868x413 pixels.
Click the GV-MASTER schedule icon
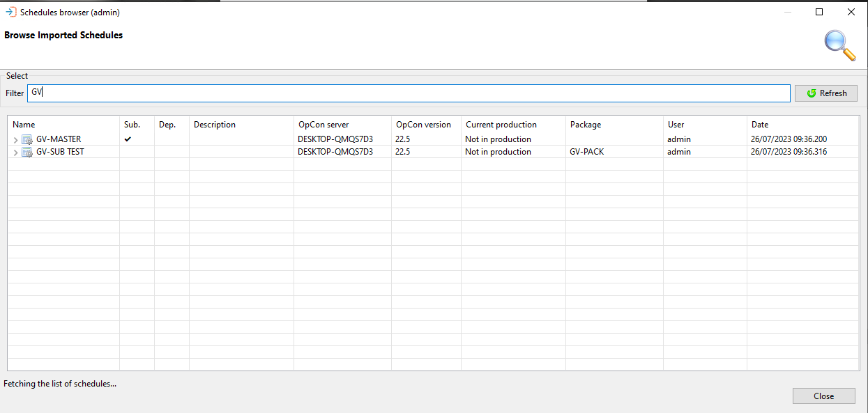coord(27,139)
